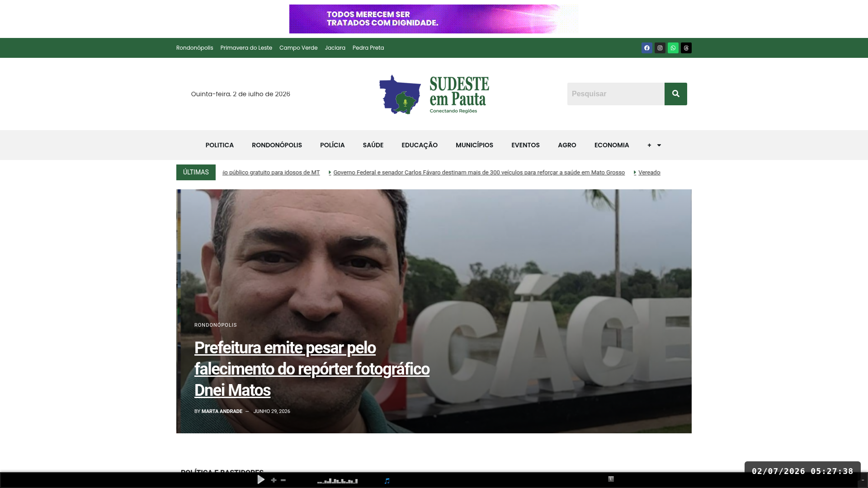Viewport: 868px width, 488px height.
Task: Click the minus icon in the player bar
Action: point(283,480)
